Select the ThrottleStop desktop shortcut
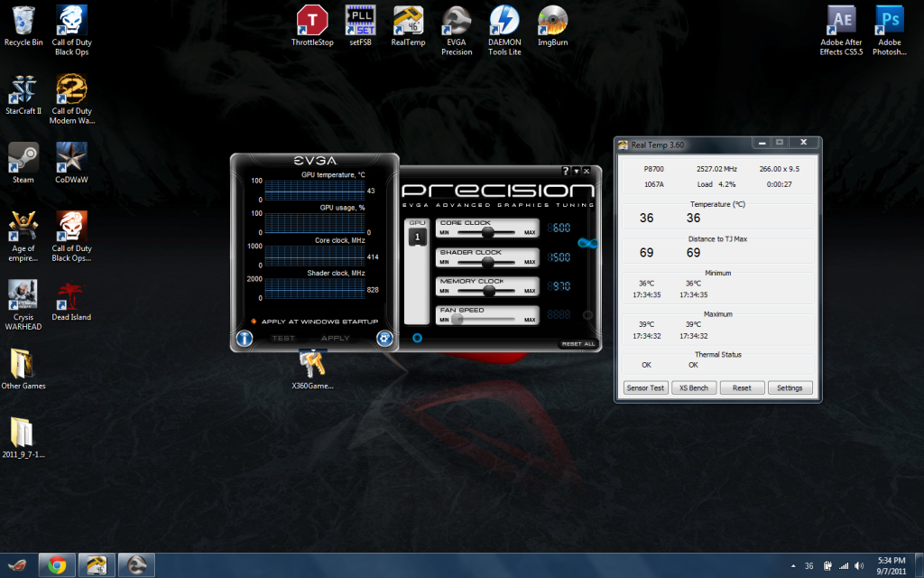This screenshot has height=578, width=924. coord(312,26)
